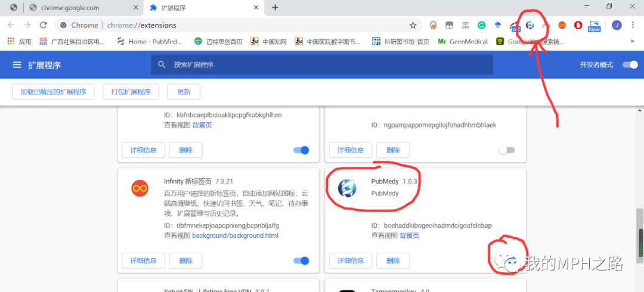Go back to the previous page

(x=11, y=25)
